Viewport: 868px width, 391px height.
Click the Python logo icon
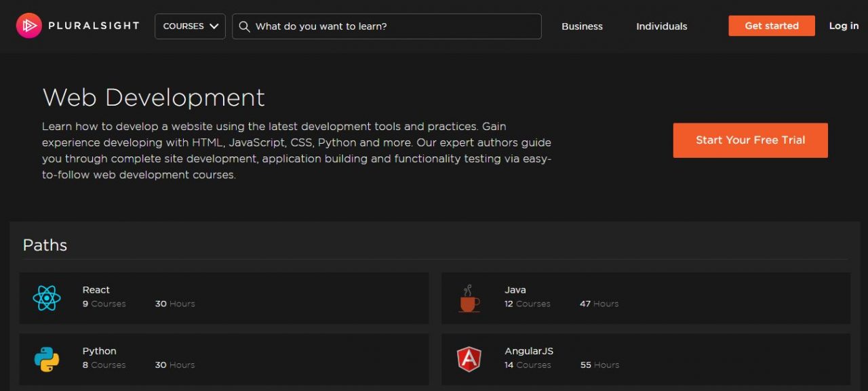47,359
